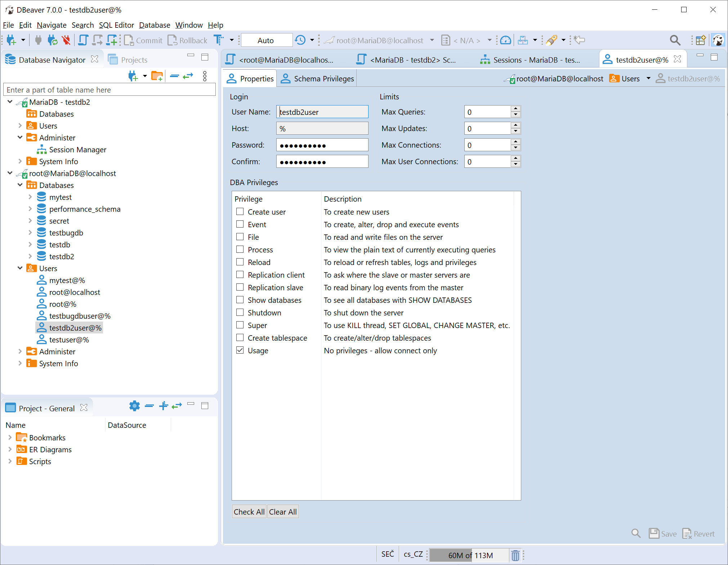Open the Connect to database wizard
This screenshot has width=728, height=565.
click(x=11, y=40)
